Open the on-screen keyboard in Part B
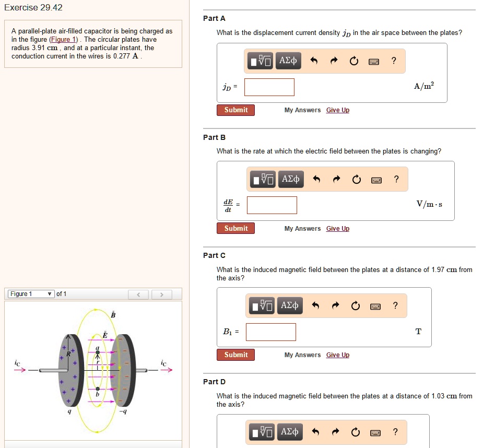 pos(376,179)
